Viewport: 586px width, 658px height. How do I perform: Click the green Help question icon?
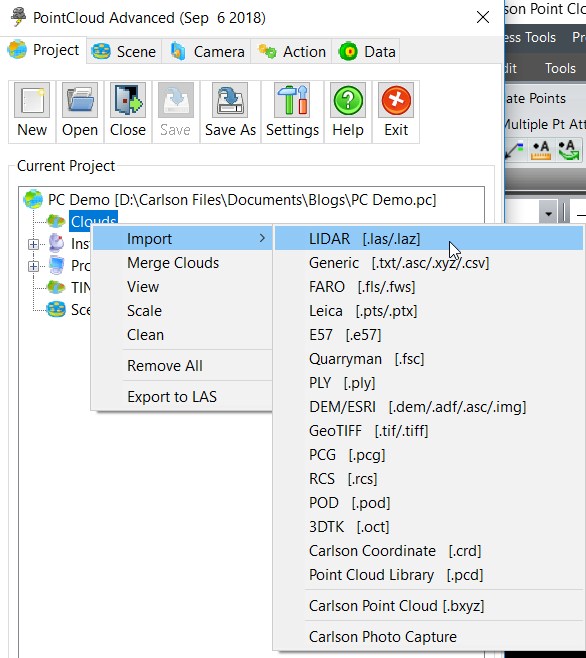click(x=348, y=100)
